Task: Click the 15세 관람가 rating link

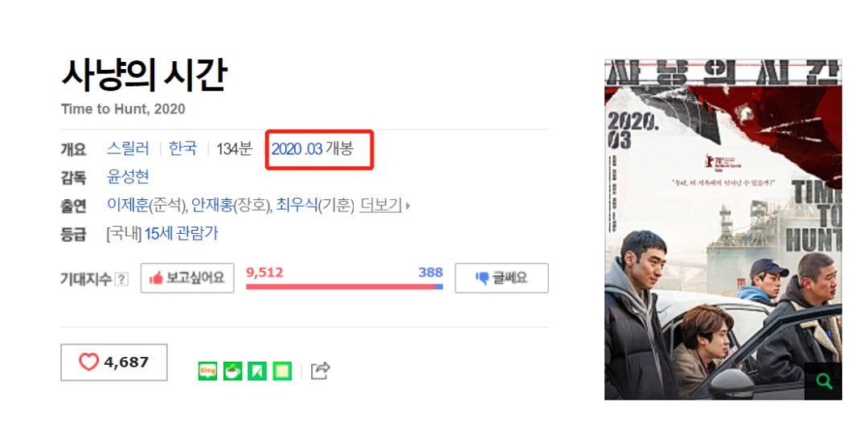Action: (181, 234)
